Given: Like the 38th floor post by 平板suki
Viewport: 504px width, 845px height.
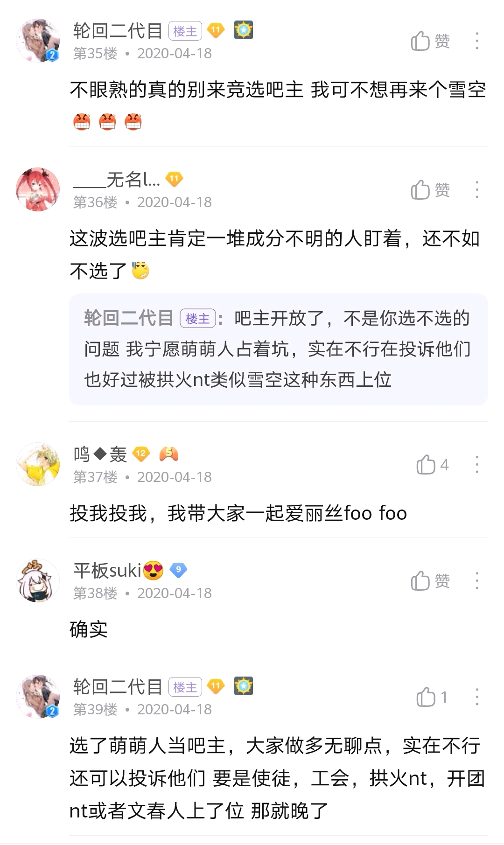Looking at the screenshot, I should pyautogui.click(x=430, y=581).
